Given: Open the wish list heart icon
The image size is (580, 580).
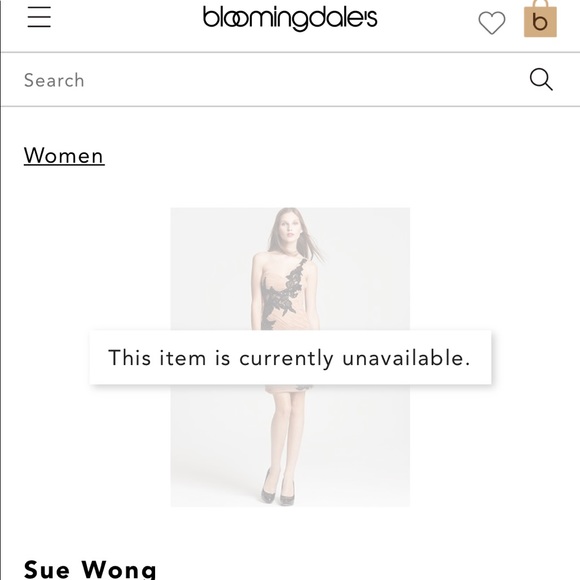Looking at the screenshot, I should click(492, 23).
